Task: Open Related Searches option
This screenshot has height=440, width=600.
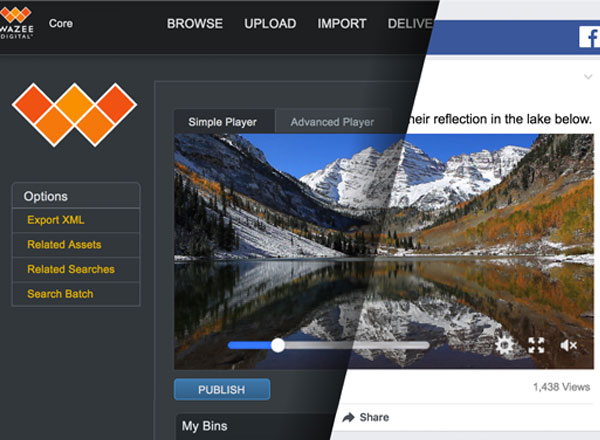Action: pyautogui.click(x=71, y=269)
